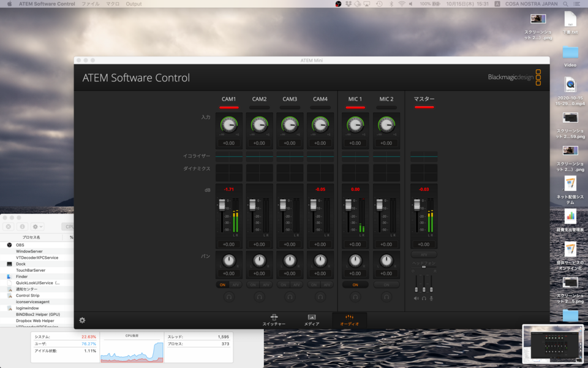
Task: Turn on the MIC 2 channel
Action: tap(386, 285)
